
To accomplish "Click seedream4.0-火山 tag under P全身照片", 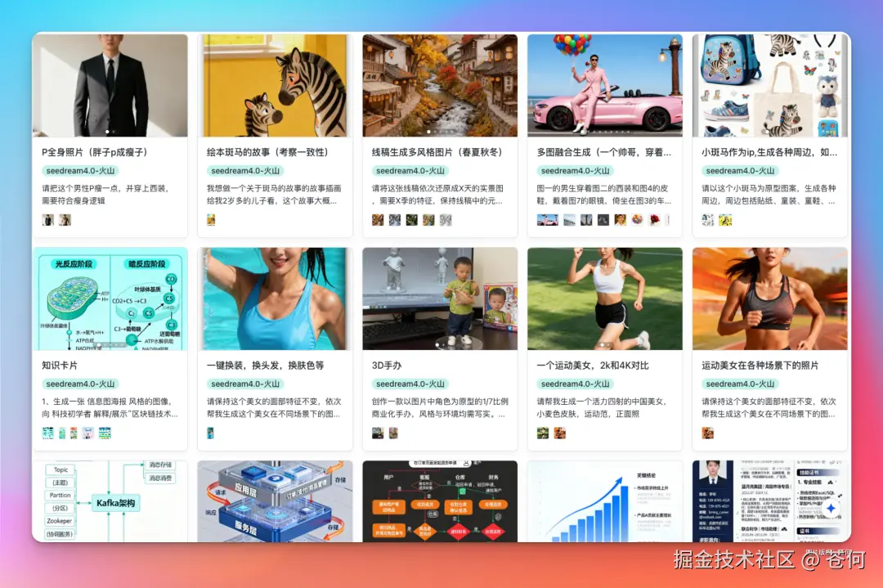I will coord(80,171).
